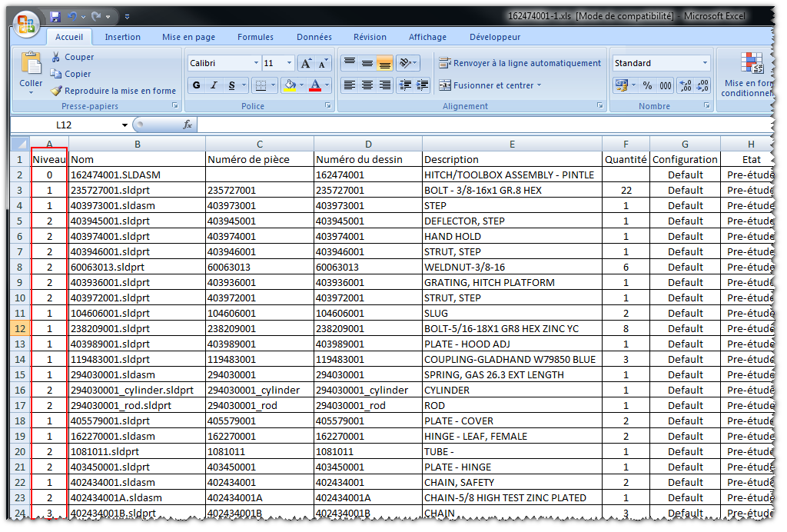Click the insert function fx icon

(x=188, y=125)
